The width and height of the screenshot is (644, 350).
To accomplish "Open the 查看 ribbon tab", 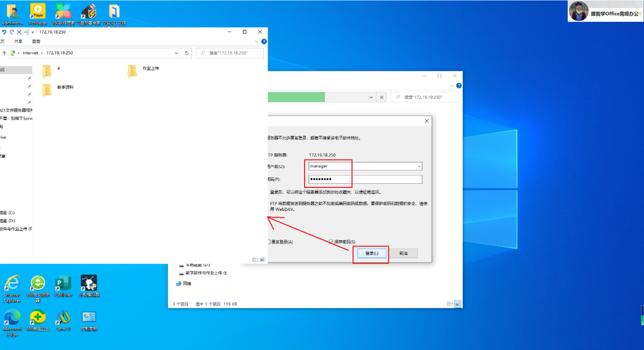I will 36,41.
